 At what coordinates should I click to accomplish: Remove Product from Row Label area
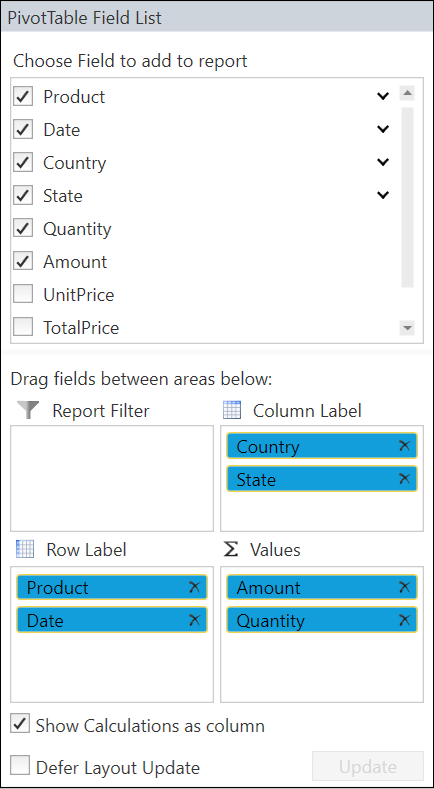point(194,587)
